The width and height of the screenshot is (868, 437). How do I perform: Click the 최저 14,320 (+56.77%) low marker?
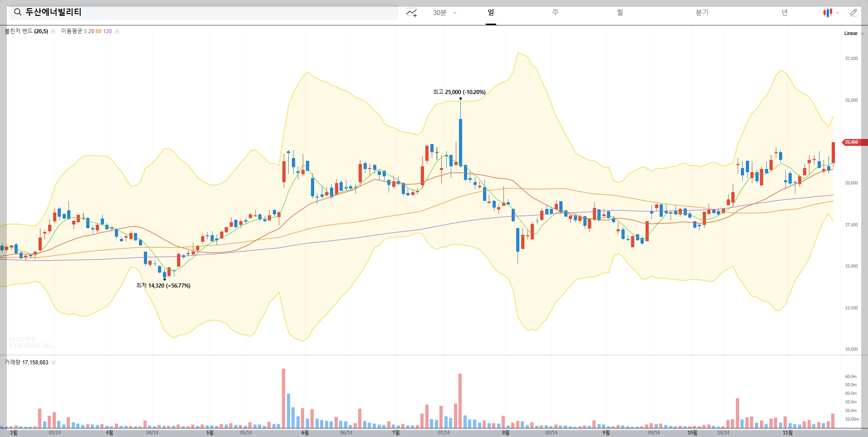[163, 286]
